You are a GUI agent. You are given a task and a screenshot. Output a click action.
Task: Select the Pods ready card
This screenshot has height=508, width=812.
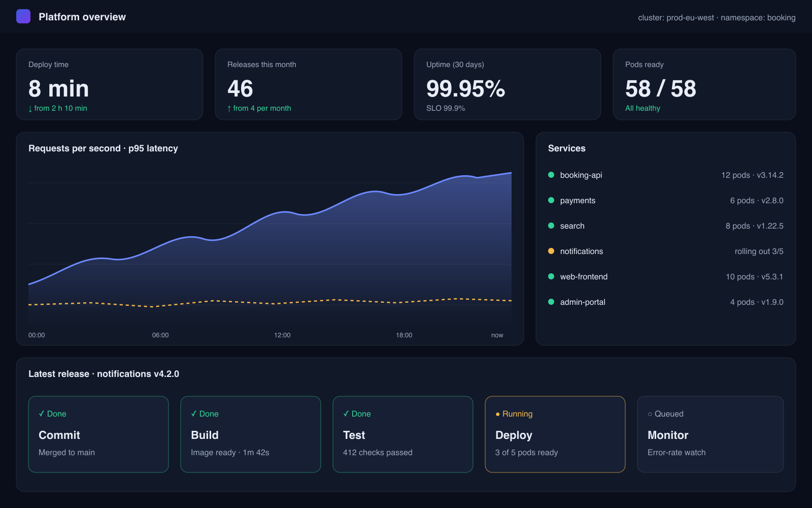704,84
